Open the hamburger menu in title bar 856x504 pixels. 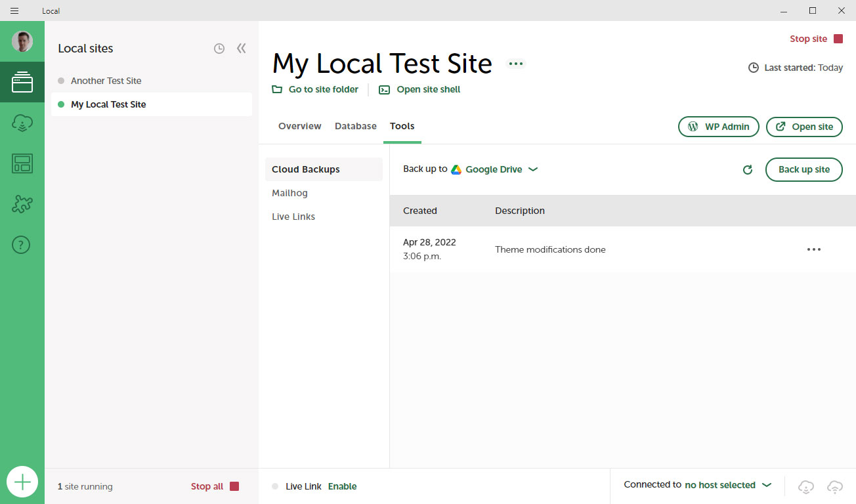pyautogui.click(x=14, y=10)
